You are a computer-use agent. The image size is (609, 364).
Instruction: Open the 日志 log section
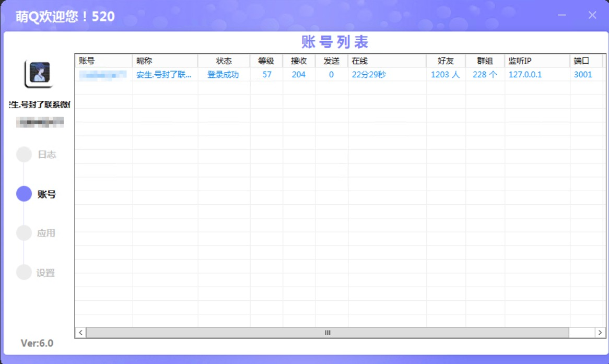click(x=46, y=155)
